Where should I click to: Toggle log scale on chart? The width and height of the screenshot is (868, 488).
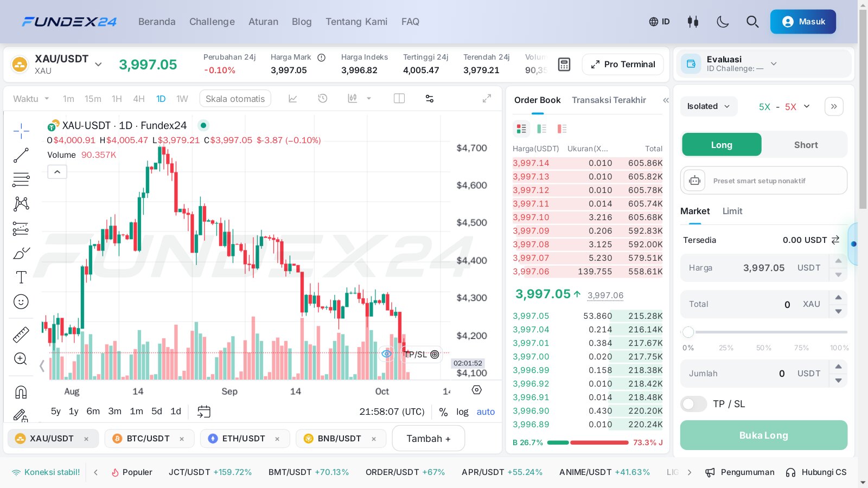tap(462, 412)
